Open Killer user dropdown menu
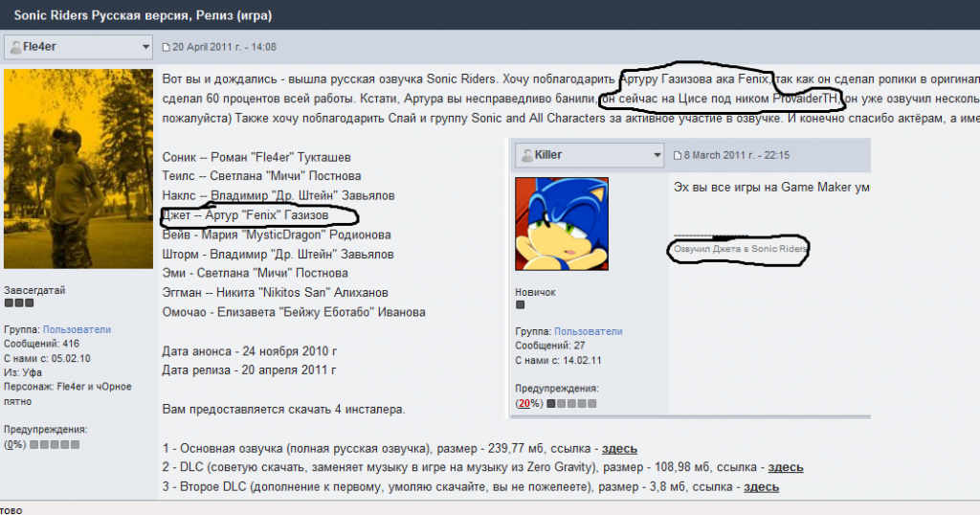 [x=589, y=155]
